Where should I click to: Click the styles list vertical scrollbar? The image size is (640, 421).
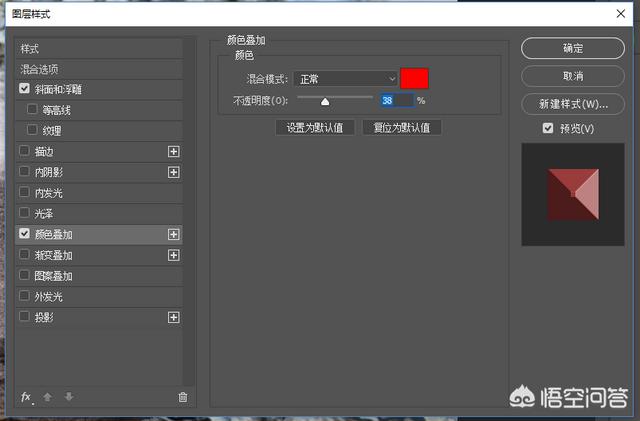[188, 212]
